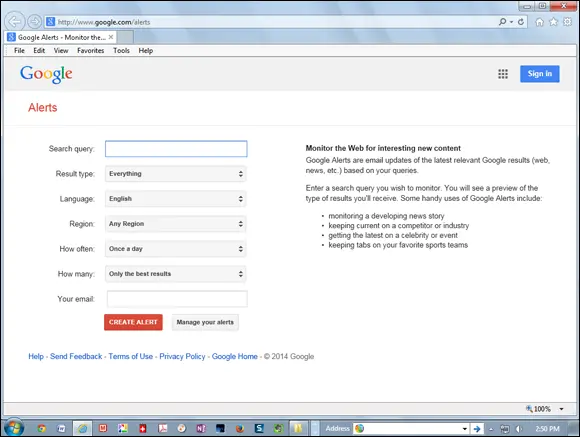The height and width of the screenshot is (437, 580).
Task: Open Favorites star icon
Action: tap(553, 22)
